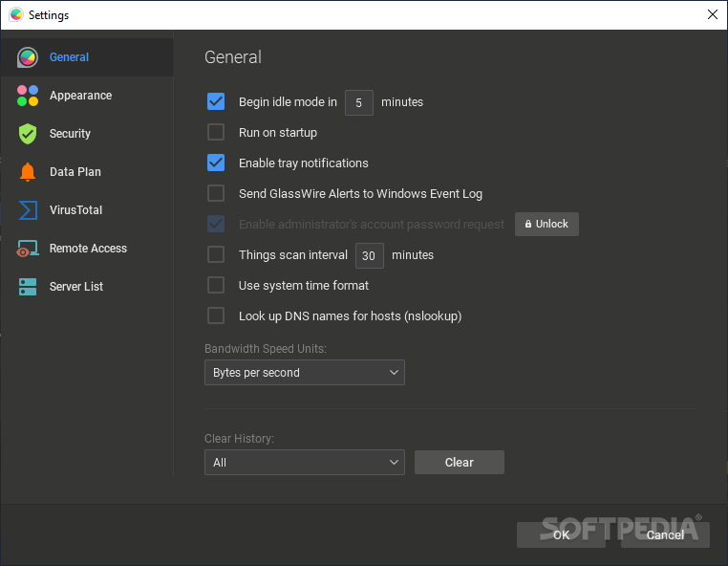Check Use system time format
Screen dimensions: 728x566
tap(216, 285)
